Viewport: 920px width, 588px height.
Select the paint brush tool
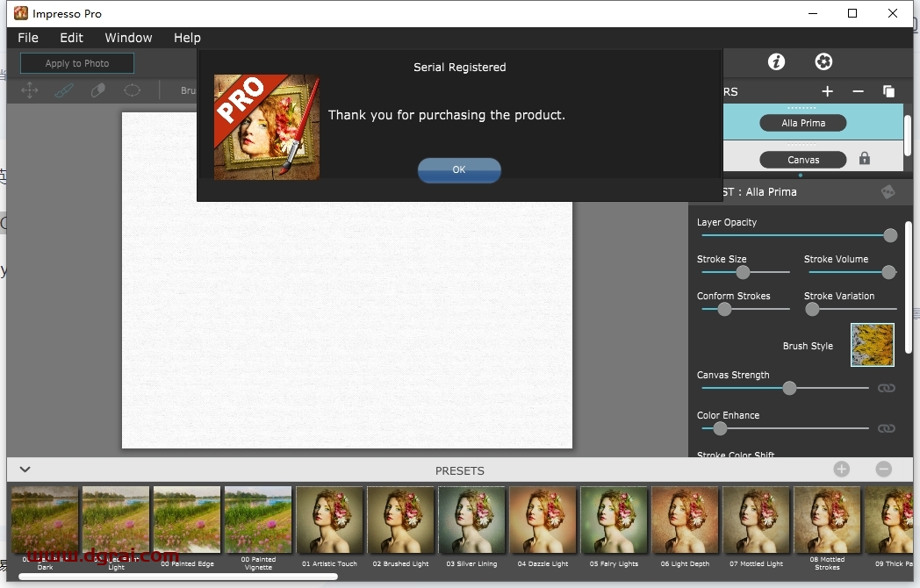[x=64, y=90]
